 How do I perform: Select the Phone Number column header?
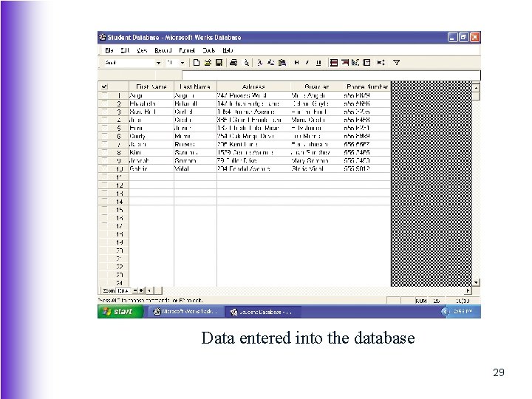[x=367, y=86]
